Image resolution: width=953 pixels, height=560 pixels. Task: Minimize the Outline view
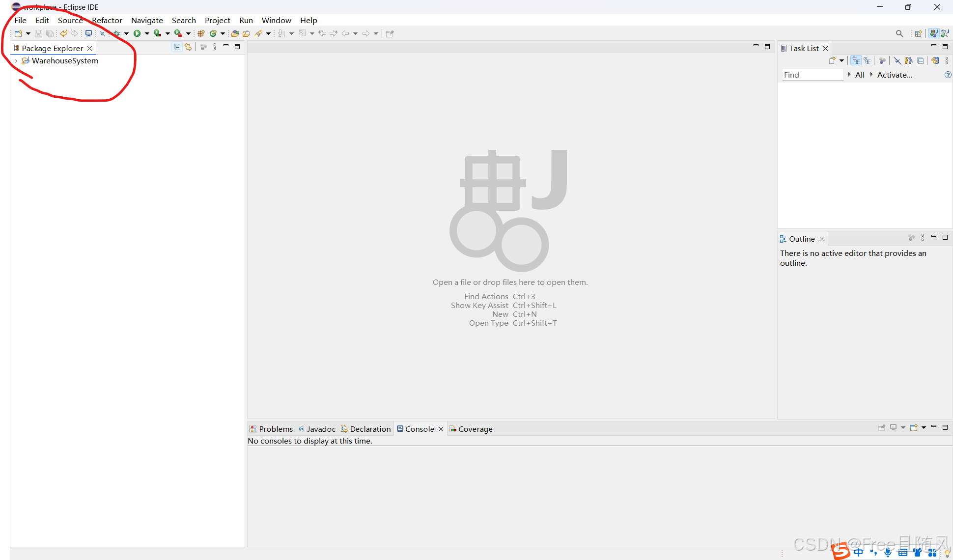point(934,237)
